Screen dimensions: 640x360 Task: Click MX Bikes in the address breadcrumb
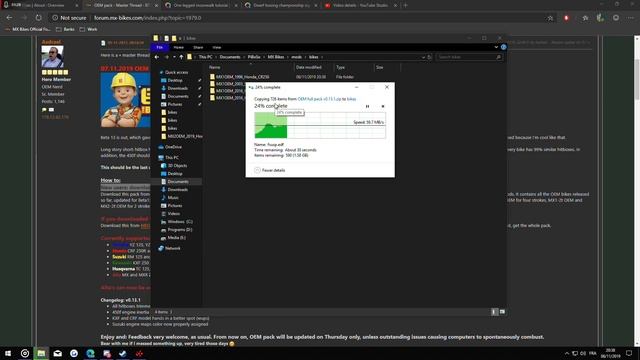point(276,57)
